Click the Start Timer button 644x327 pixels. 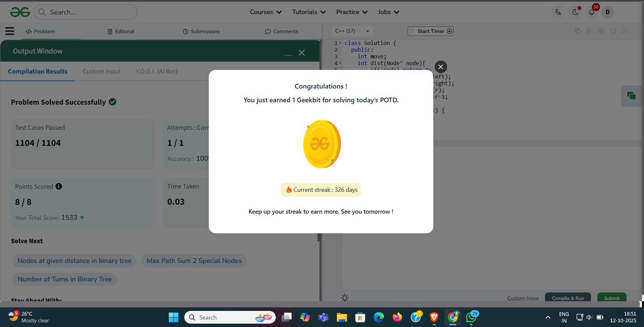[x=431, y=31]
